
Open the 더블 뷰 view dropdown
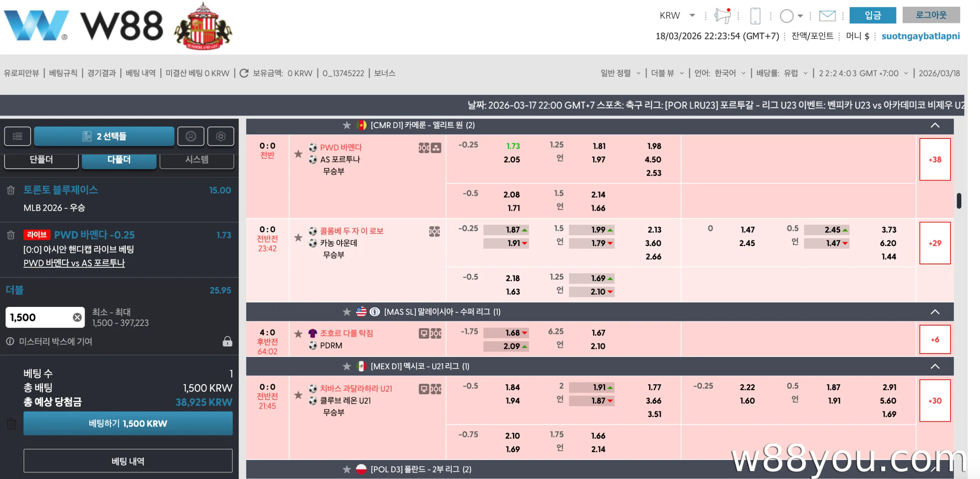pos(668,73)
